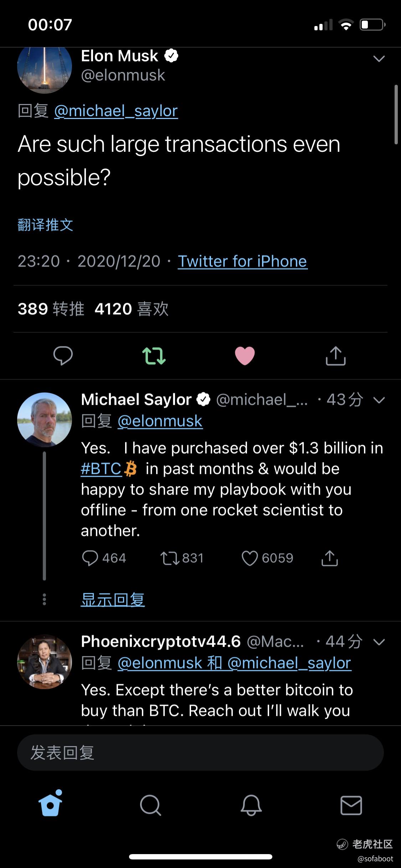Tap 显示回复 to show replies
This screenshot has width=401, height=868.
113,599
